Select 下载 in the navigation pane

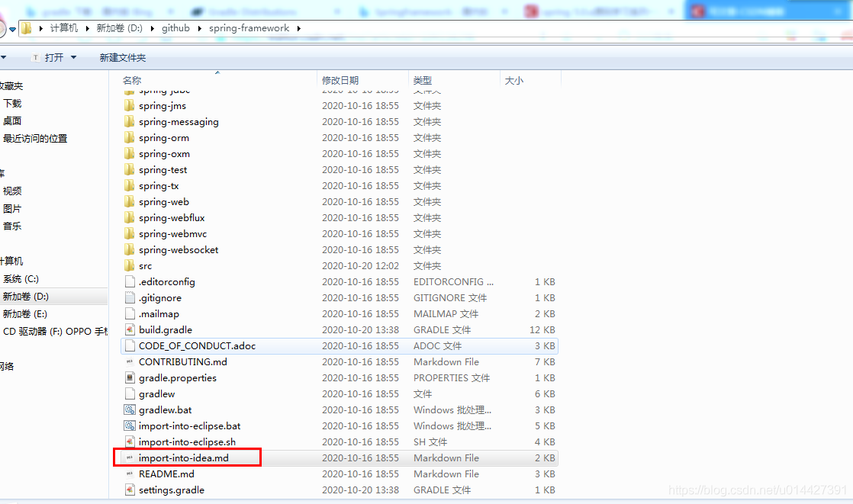tap(12, 103)
